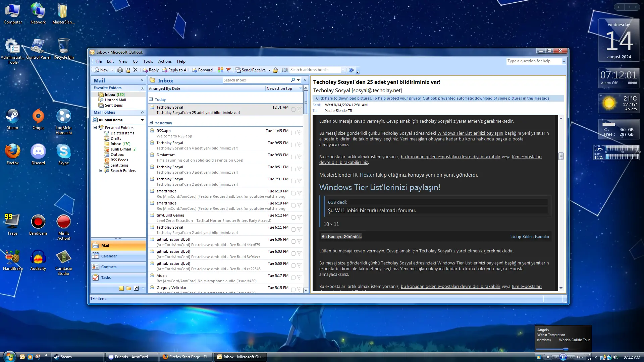Click the music player progress slider
The height and width of the screenshot is (362, 644).
552,349
